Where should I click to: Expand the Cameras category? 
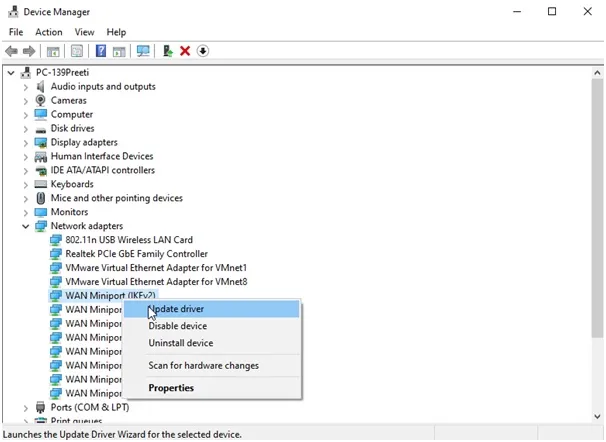(26, 101)
